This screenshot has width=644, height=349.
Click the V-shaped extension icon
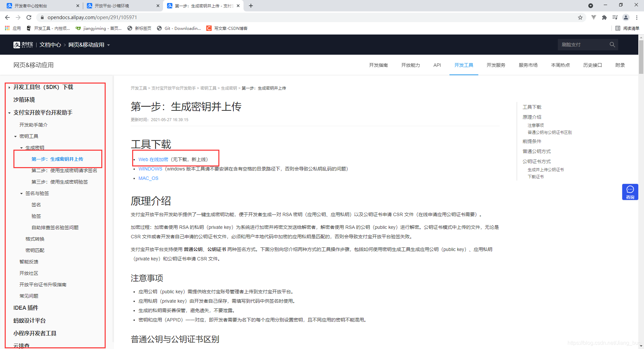point(594,17)
